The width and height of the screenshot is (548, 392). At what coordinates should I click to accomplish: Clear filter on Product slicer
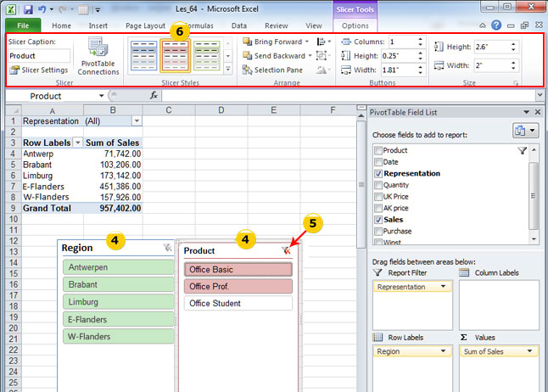click(x=286, y=250)
